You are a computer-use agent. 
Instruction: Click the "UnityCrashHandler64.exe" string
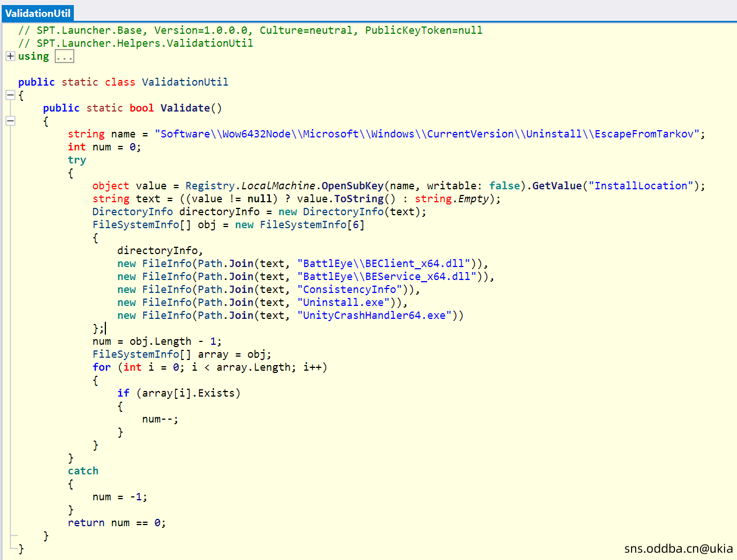point(374,315)
